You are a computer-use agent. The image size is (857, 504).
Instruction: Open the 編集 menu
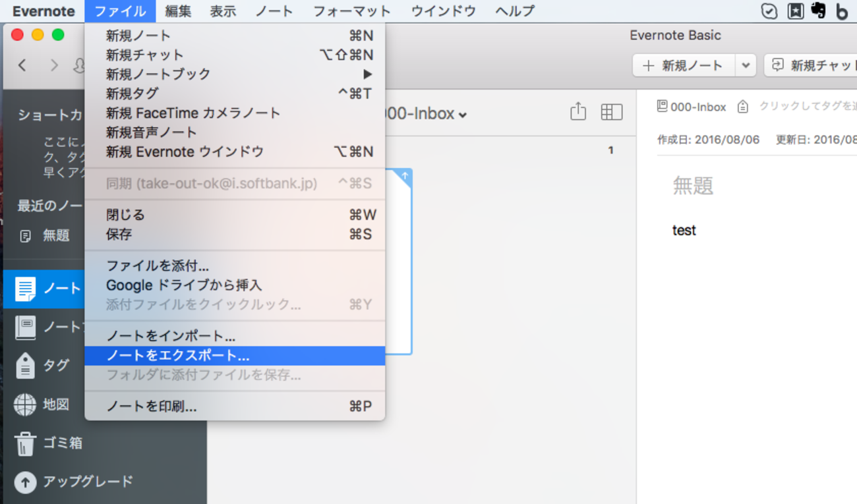coord(178,11)
